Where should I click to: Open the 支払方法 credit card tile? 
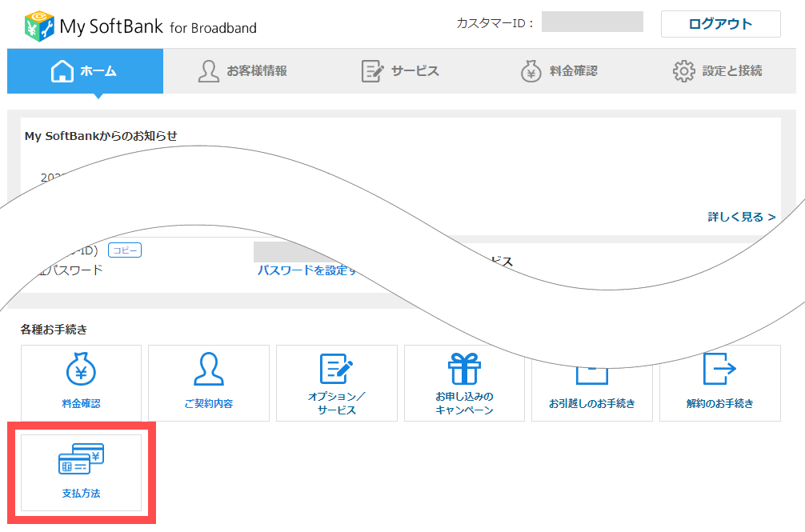point(81,473)
